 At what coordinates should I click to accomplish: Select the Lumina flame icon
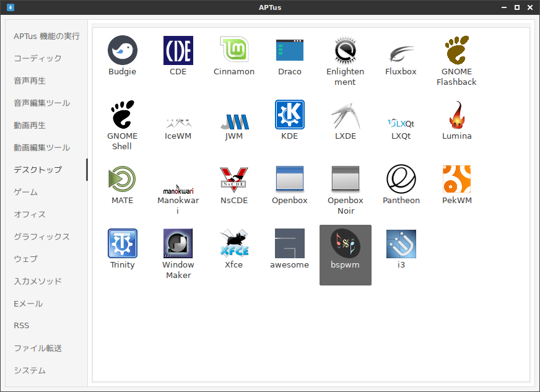[x=457, y=115]
